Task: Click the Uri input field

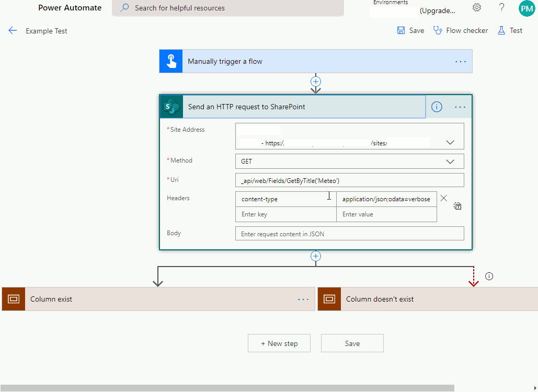Action: coord(350,180)
